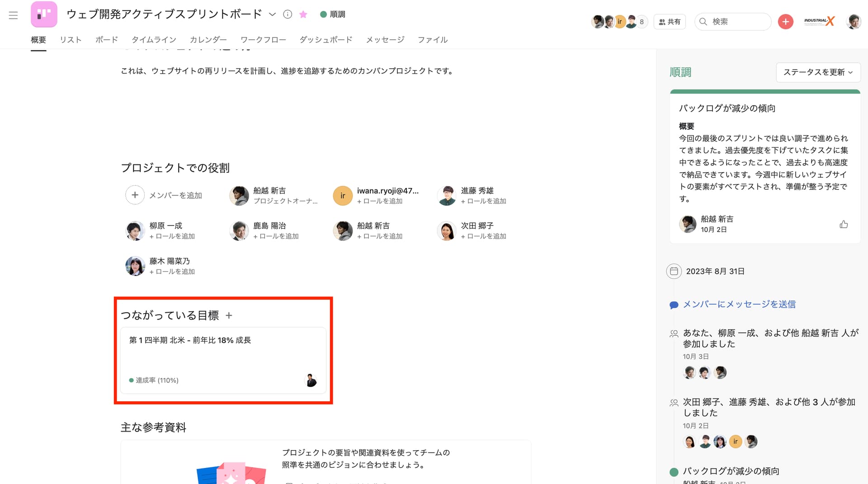Open the Industrial-X organization logo

tap(819, 21)
